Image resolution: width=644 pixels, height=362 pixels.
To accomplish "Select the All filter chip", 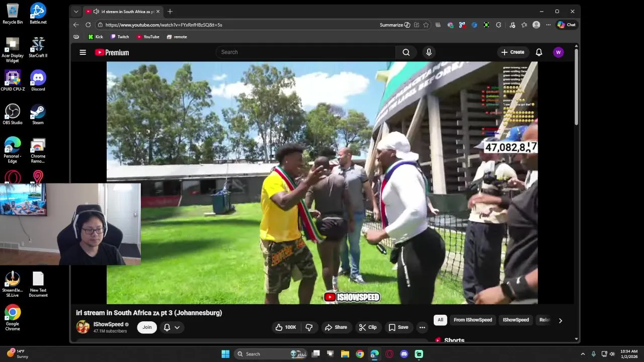I will [x=440, y=320].
